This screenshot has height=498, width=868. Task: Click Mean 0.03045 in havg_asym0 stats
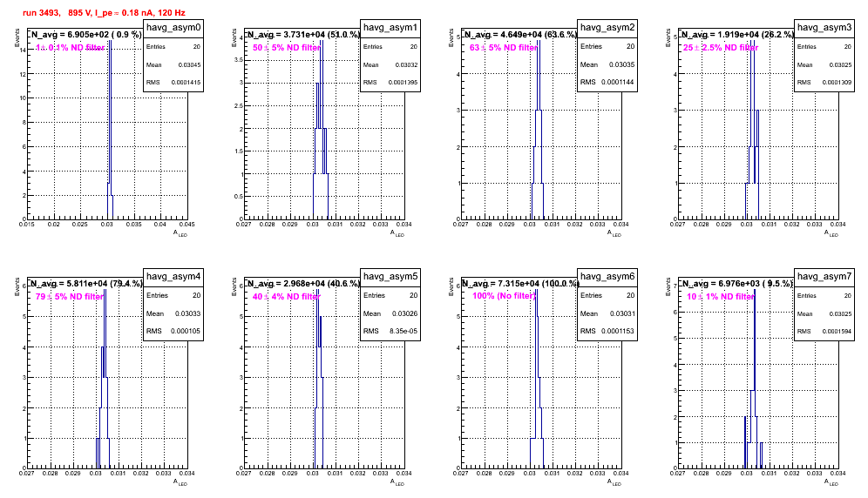173,65
